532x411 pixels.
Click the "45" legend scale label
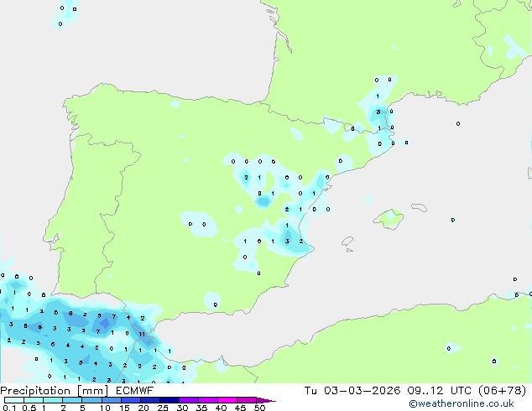(240, 408)
